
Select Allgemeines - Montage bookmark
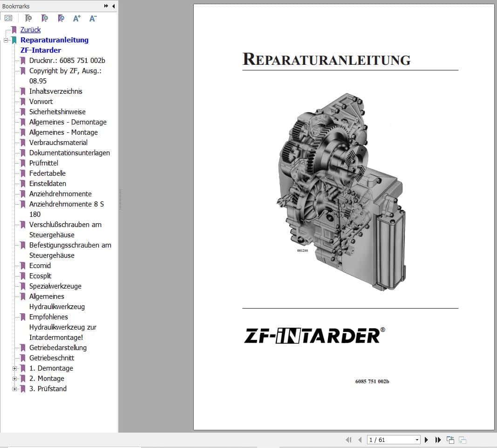63,132
